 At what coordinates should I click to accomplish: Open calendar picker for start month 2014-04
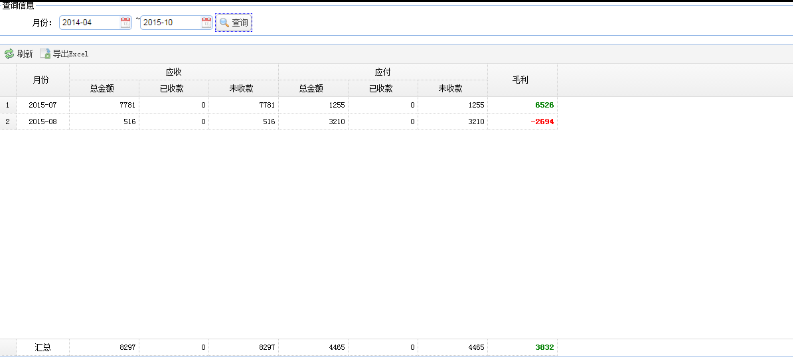coord(125,22)
